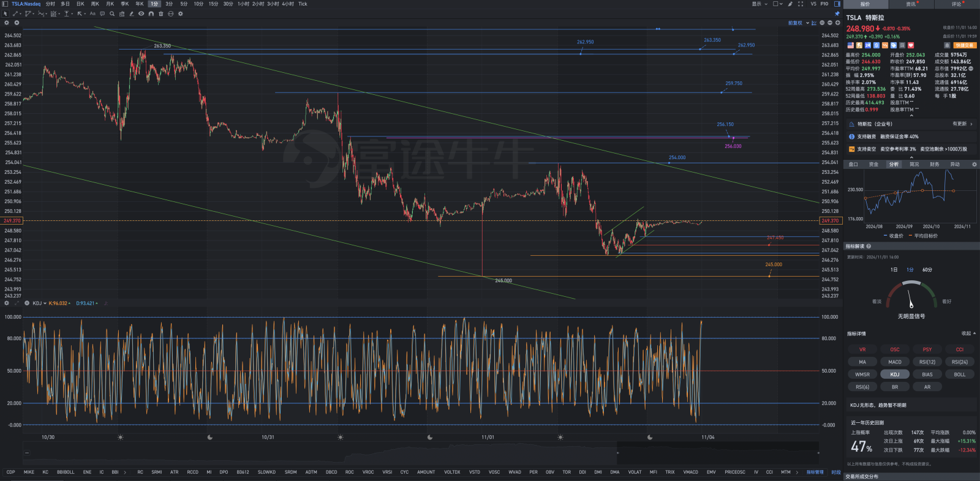This screenshot has height=481, width=980.
Task: Expand the 特斯拉 (企业号) row arrow
Action: click(x=971, y=124)
